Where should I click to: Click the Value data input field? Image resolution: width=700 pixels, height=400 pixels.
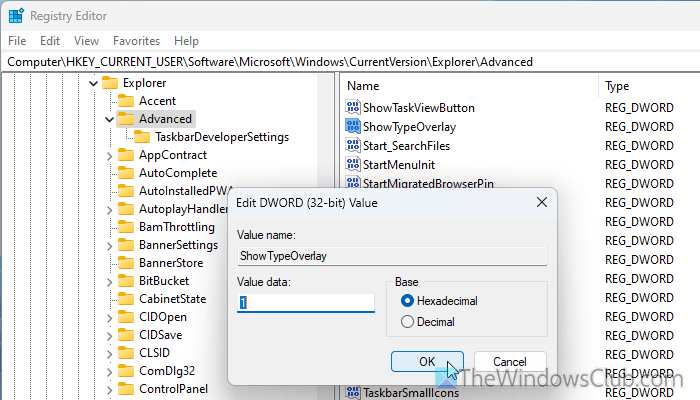click(x=306, y=303)
